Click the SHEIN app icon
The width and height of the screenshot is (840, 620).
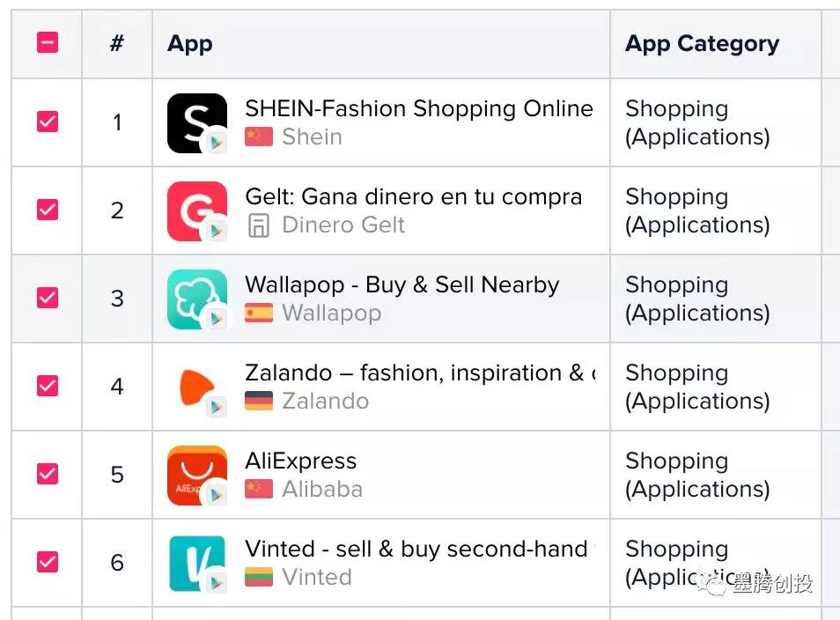(195, 122)
